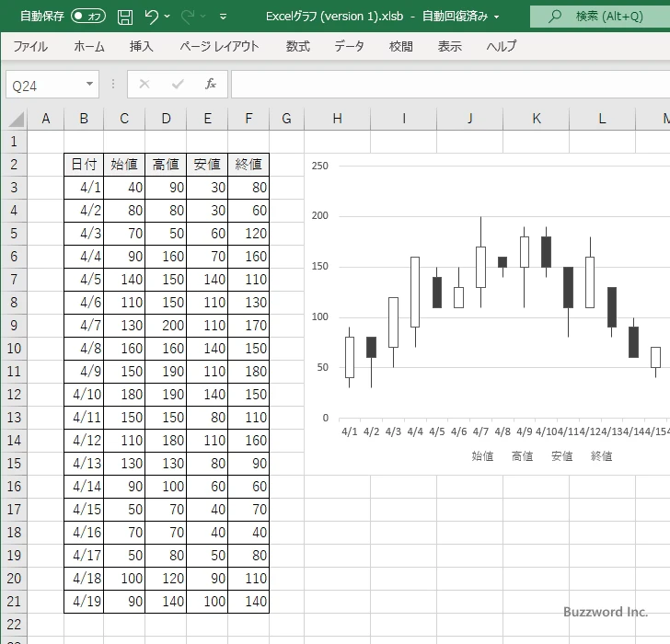Click the chart legend entry 安値
Image resolution: width=670 pixels, height=644 pixels.
point(561,456)
